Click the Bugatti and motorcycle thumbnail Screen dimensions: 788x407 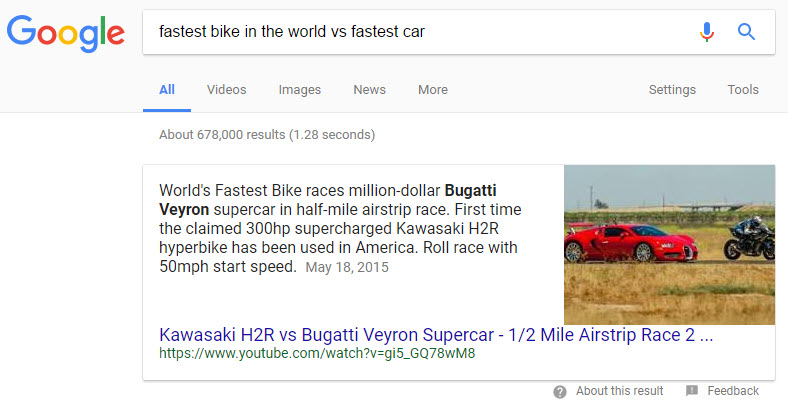tap(669, 244)
